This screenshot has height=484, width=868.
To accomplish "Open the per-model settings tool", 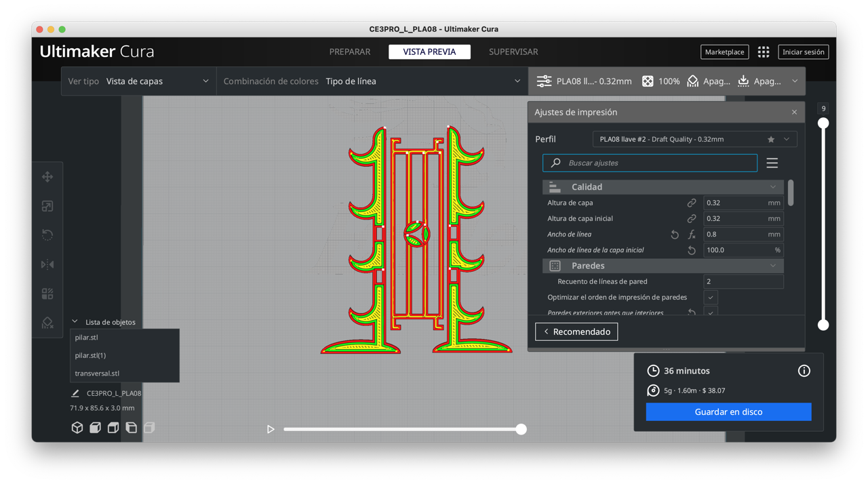I will coord(47,294).
